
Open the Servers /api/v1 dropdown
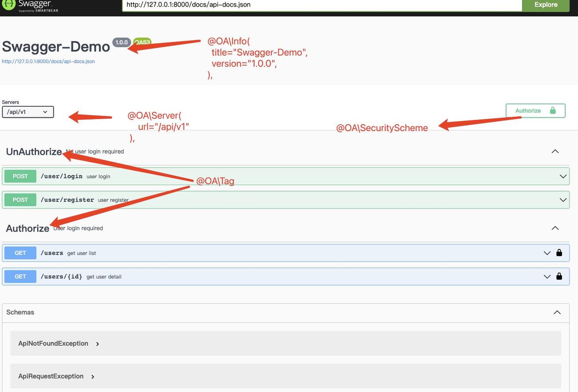(x=28, y=112)
